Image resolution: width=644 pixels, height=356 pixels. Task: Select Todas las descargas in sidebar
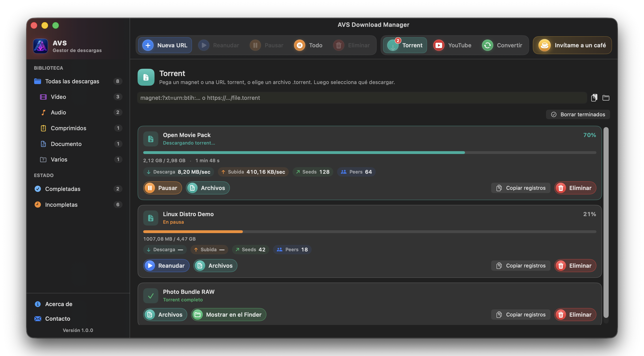click(78, 81)
